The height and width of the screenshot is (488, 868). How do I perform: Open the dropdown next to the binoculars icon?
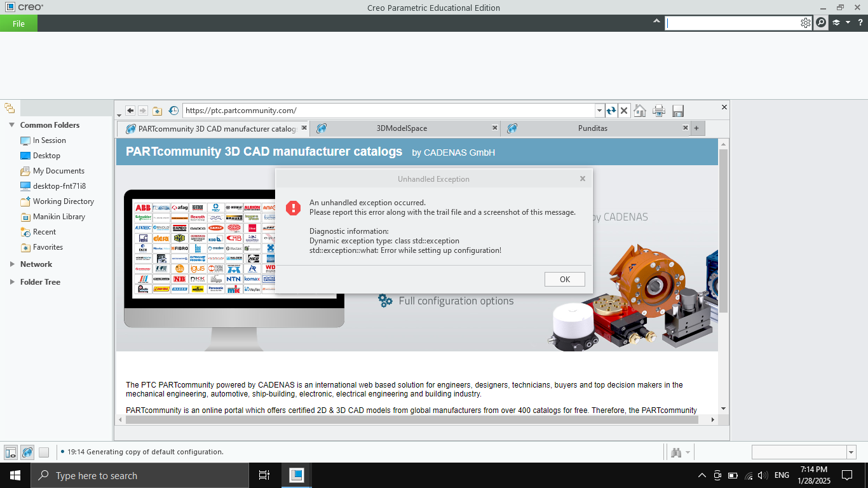tap(686, 452)
